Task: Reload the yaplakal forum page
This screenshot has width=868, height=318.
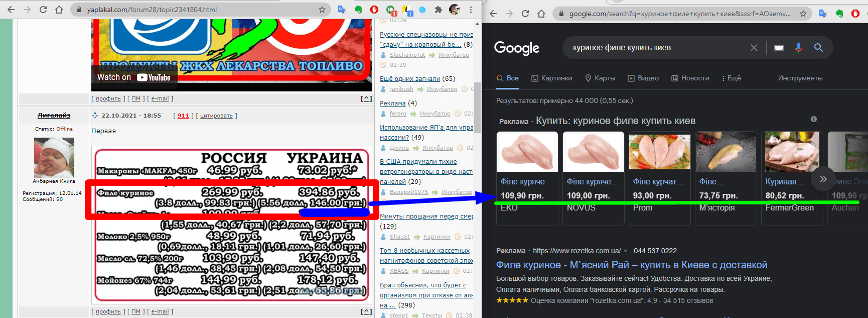Action: pyautogui.click(x=43, y=10)
